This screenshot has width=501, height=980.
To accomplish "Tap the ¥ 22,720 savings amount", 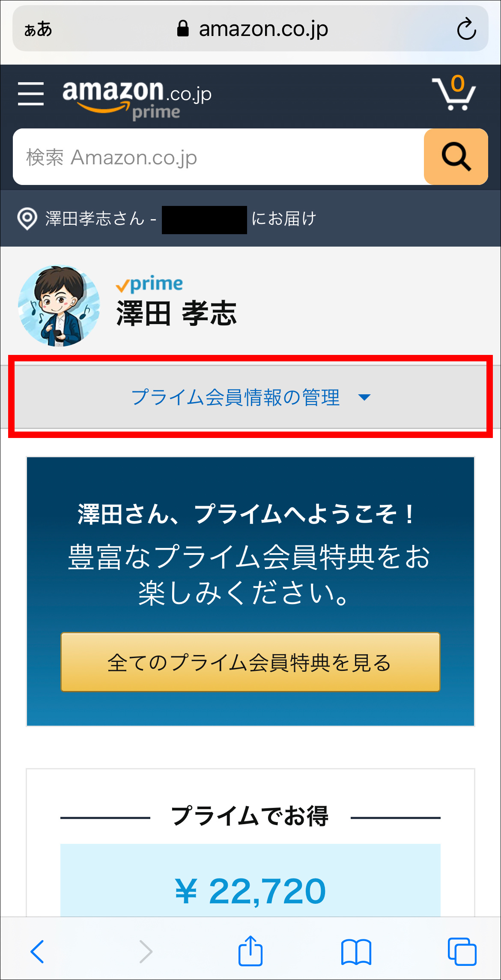I will [x=250, y=891].
